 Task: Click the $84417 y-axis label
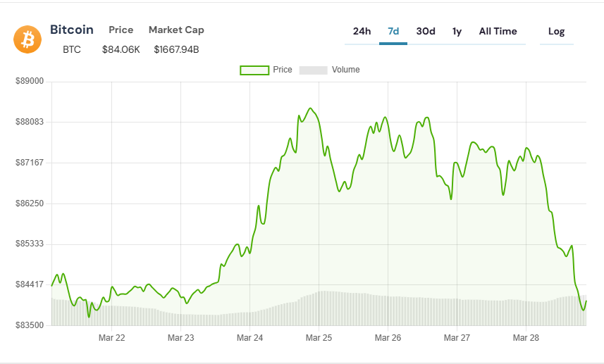(x=30, y=284)
